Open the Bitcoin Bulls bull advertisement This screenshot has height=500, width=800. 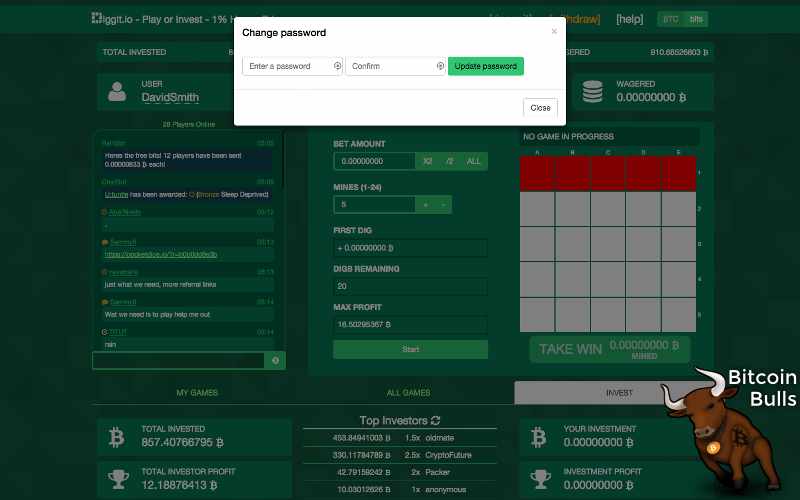click(730, 431)
